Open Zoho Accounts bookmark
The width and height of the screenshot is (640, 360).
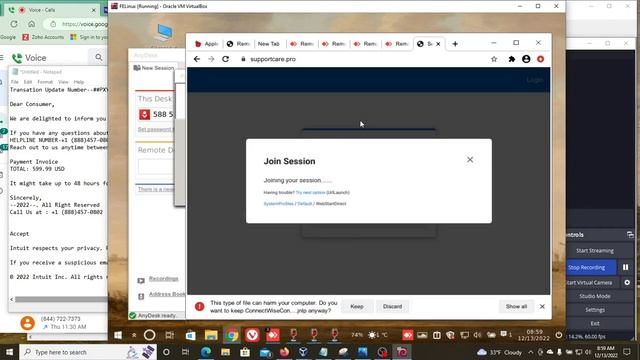point(43,37)
